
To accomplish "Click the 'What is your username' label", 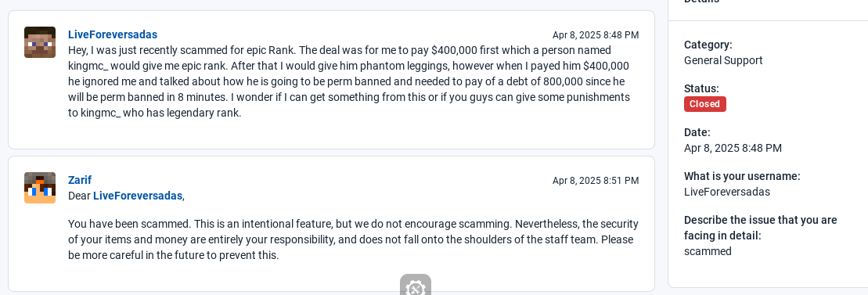I will (x=742, y=176).
